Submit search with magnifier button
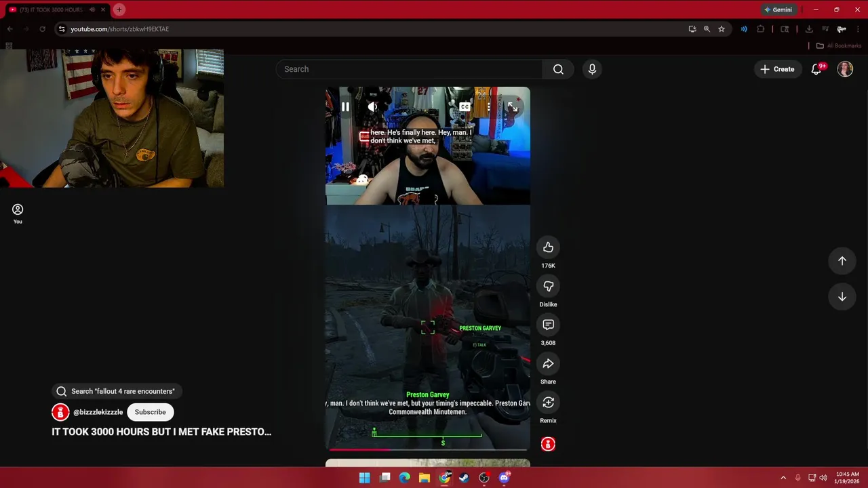The image size is (868, 488). [558, 69]
